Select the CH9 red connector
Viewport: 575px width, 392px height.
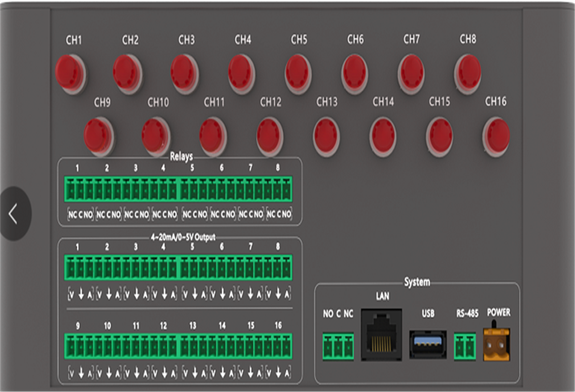click(x=98, y=134)
